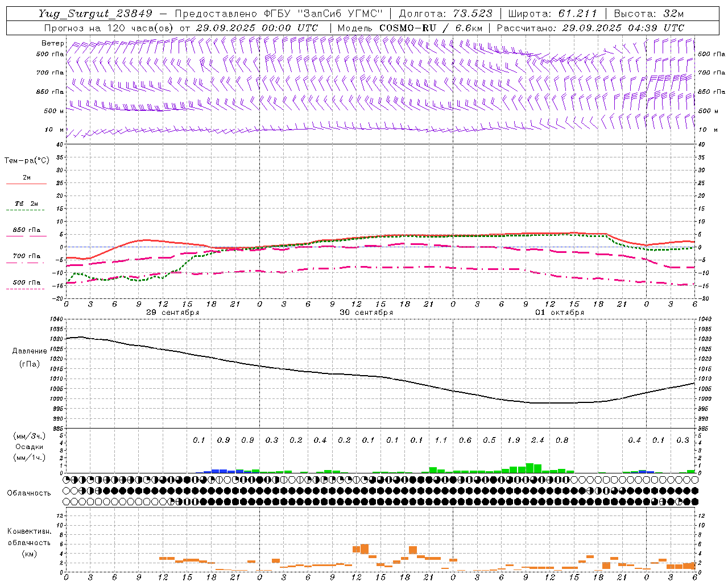Click the 0.5 precipitation total value
728x582 pixels.
489,440
